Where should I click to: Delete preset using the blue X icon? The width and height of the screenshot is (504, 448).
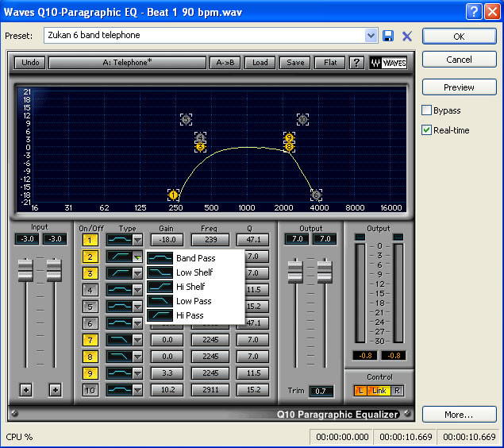tap(407, 36)
